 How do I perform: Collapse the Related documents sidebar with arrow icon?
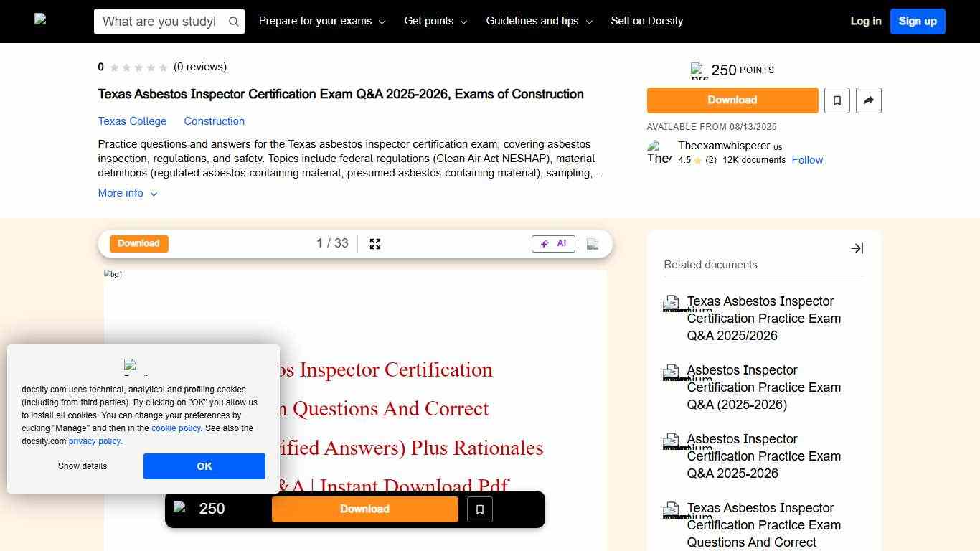coord(857,248)
